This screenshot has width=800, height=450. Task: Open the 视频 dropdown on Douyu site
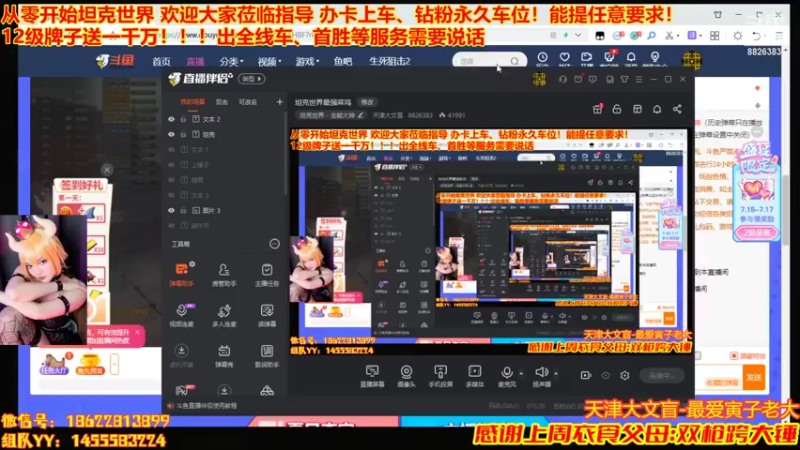click(x=269, y=61)
